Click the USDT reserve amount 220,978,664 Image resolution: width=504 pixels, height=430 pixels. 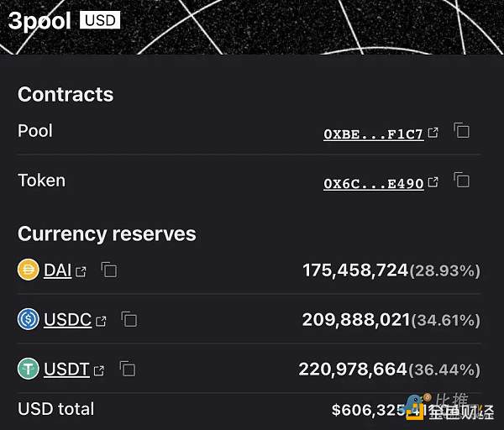[353, 369]
